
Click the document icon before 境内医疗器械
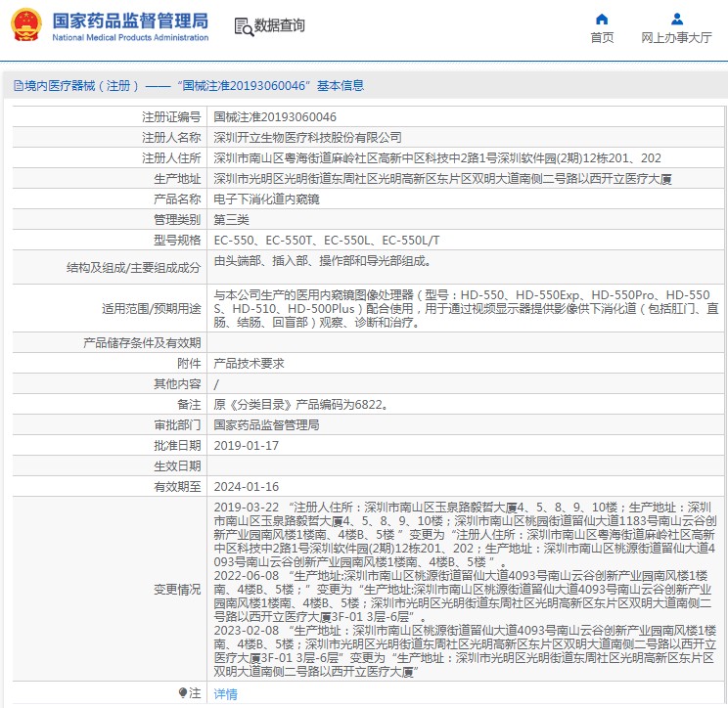coord(19,85)
